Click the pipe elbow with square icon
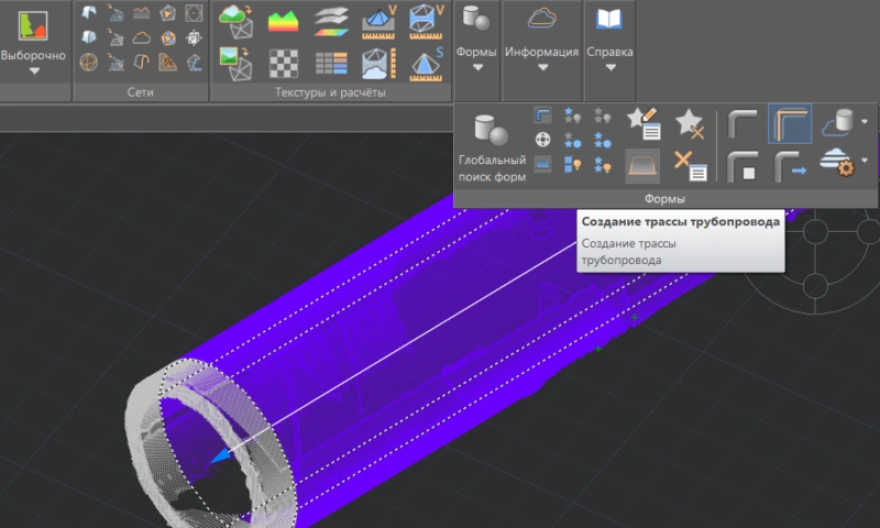Image resolution: width=880 pixels, height=528 pixels. pos(742,164)
